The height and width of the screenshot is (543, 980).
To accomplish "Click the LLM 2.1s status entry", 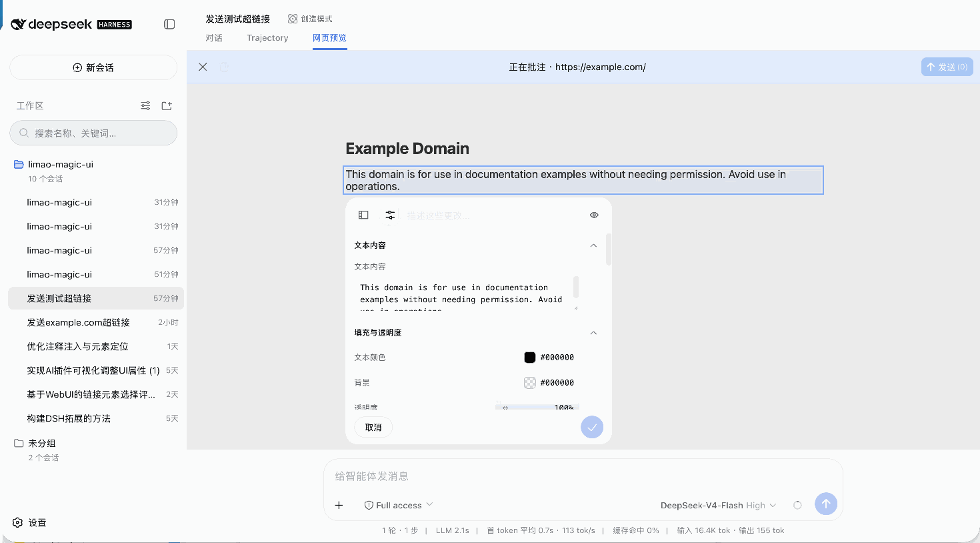I will pos(453,530).
